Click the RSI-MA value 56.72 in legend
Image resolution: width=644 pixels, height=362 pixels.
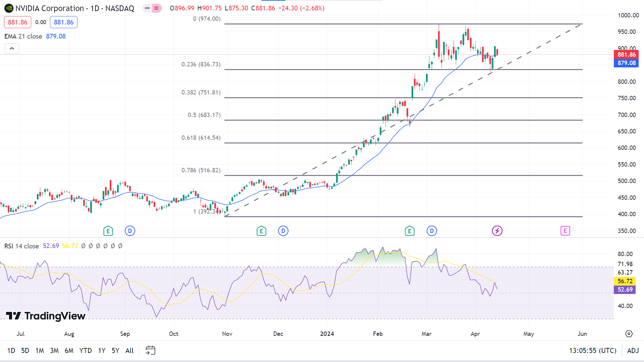pyautogui.click(x=70, y=246)
